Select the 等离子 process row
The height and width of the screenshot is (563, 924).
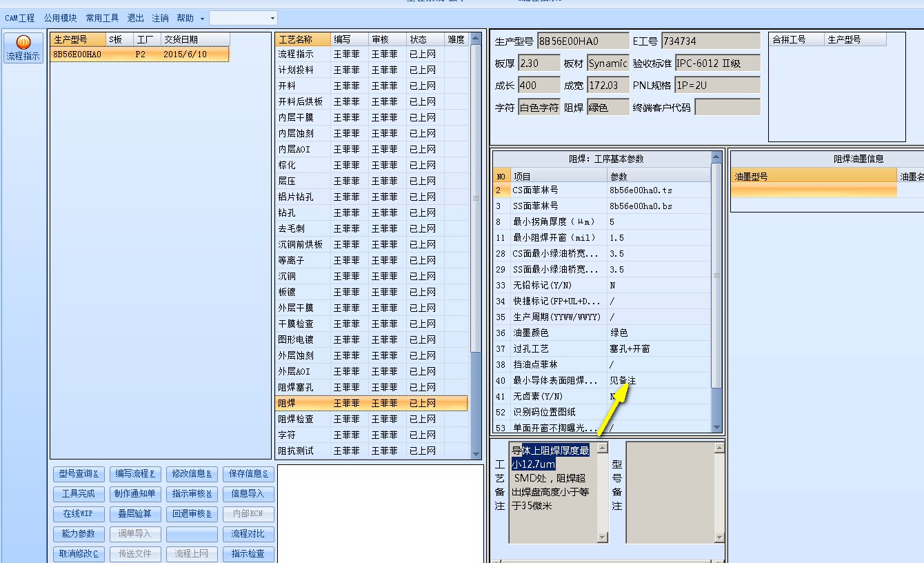(x=372, y=260)
